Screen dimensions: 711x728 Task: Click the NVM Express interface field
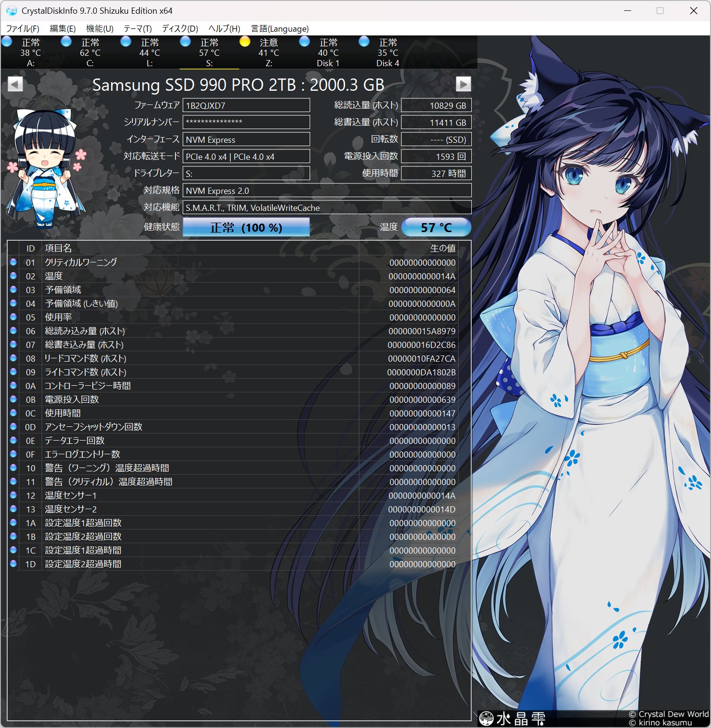[246, 139]
